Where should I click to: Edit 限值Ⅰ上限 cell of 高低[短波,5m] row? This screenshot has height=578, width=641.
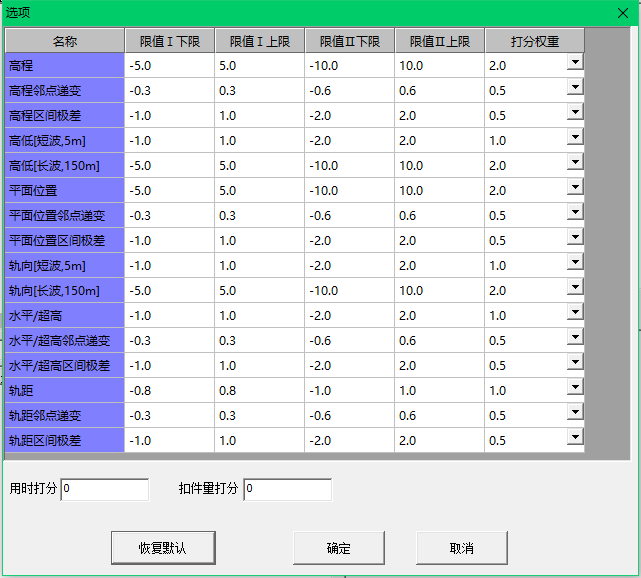(x=260, y=140)
